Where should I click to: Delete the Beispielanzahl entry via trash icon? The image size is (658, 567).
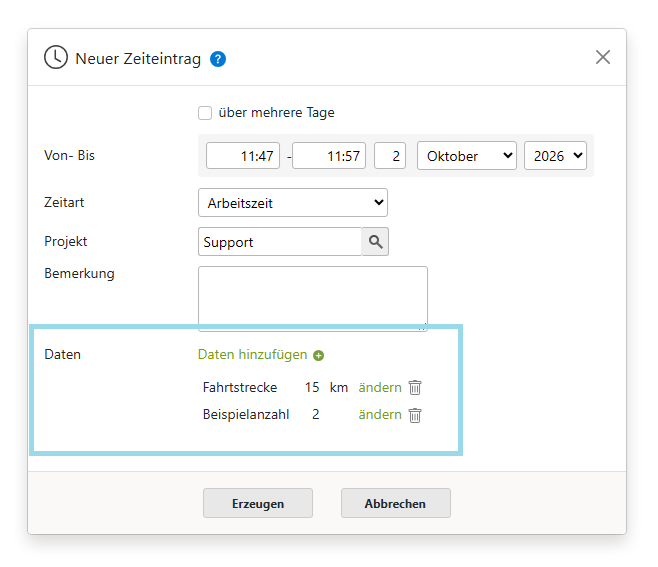click(x=415, y=415)
